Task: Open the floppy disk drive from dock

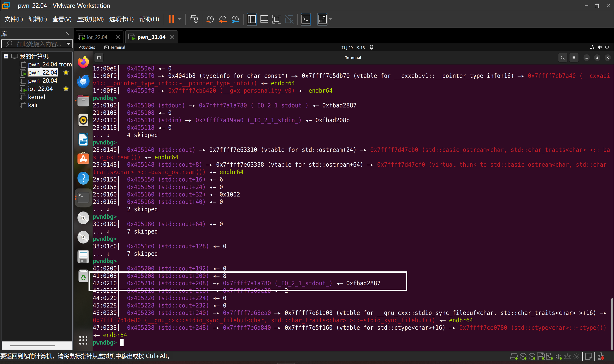Action: coord(83,257)
